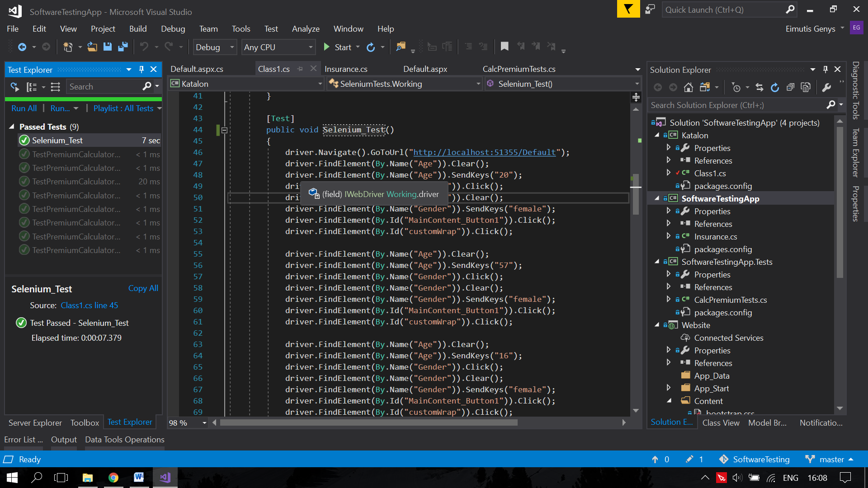This screenshot has height=488, width=868.
Task: Open the Test menu
Action: click(x=271, y=29)
